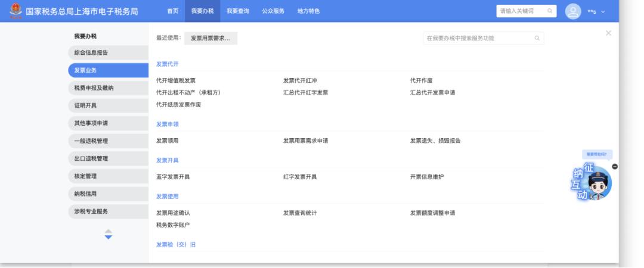
Task: Move sidebar list up with the up arrow
Action: tap(109, 231)
